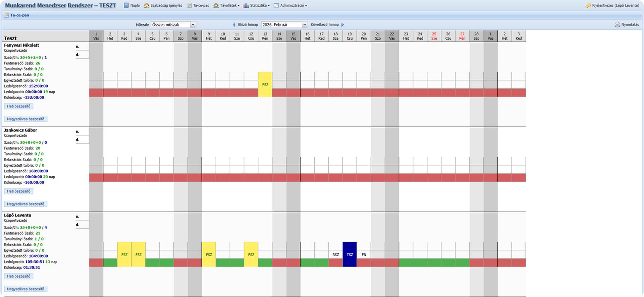Select the dark blue TSZ cell on 19th

350,254
